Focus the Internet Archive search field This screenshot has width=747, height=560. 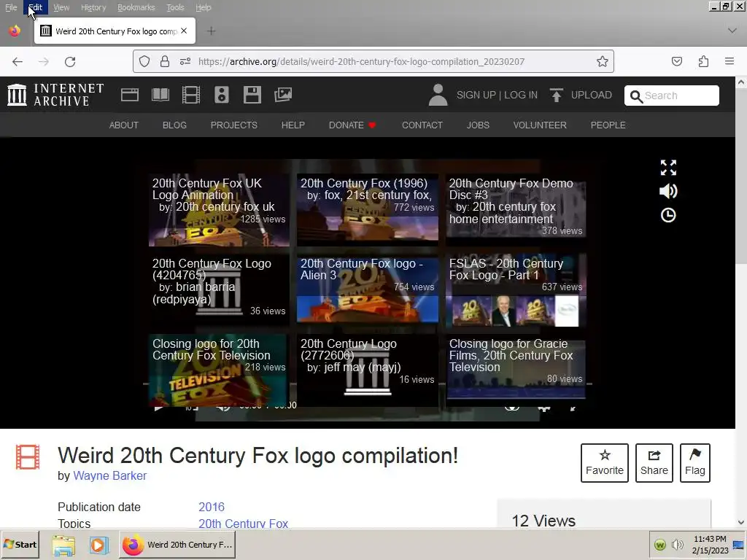(x=672, y=96)
